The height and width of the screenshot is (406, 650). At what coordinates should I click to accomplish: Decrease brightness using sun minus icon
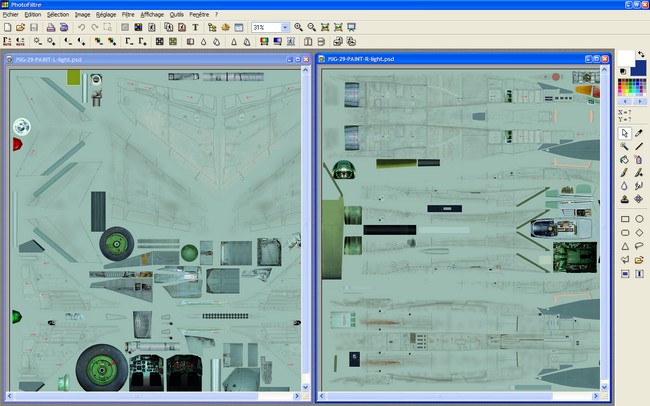(x=38, y=41)
